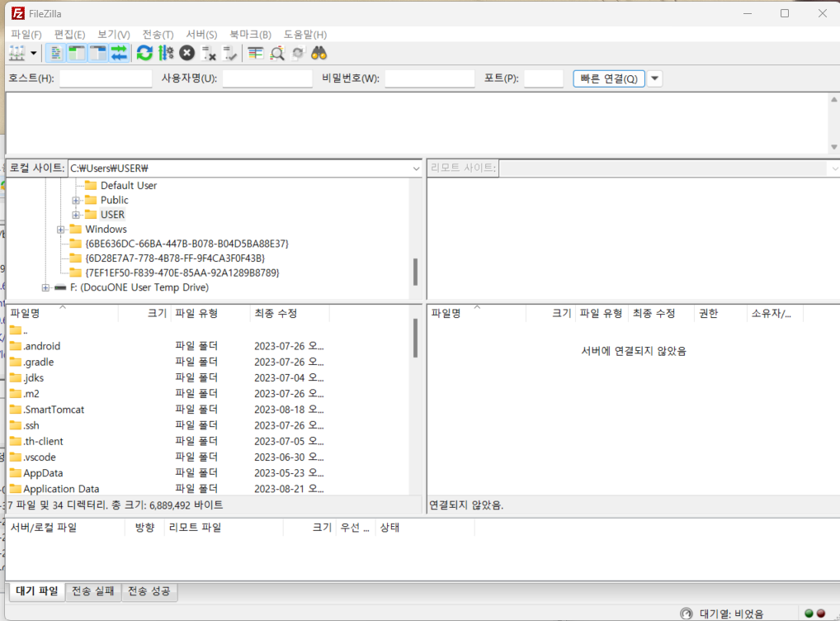The width and height of the screenshot is (840, 621).
Task: Toggle processing of the transfer queue
Action: (x=166, y=53)
